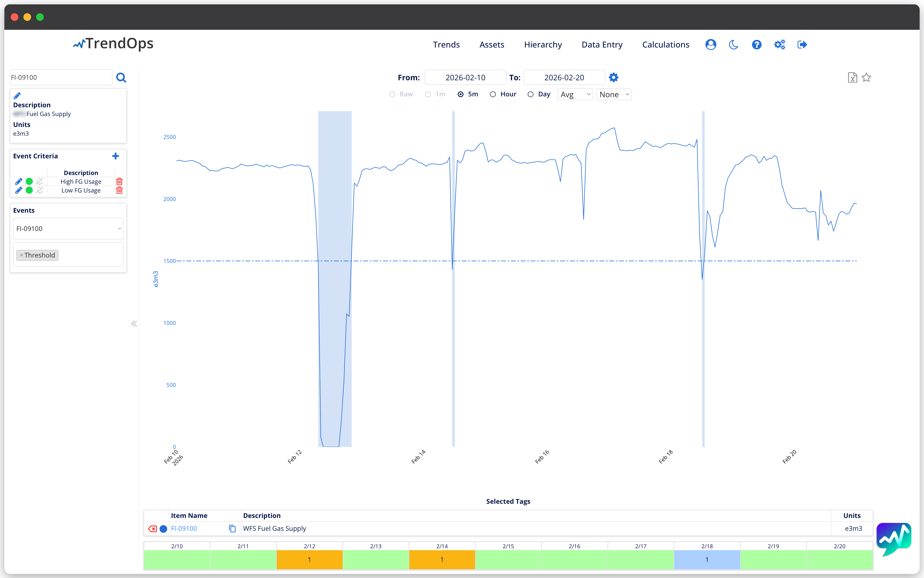This screenshot has width=924, height=578.
Task: Add the trend to favorites with the star
Action: point(866,78)
